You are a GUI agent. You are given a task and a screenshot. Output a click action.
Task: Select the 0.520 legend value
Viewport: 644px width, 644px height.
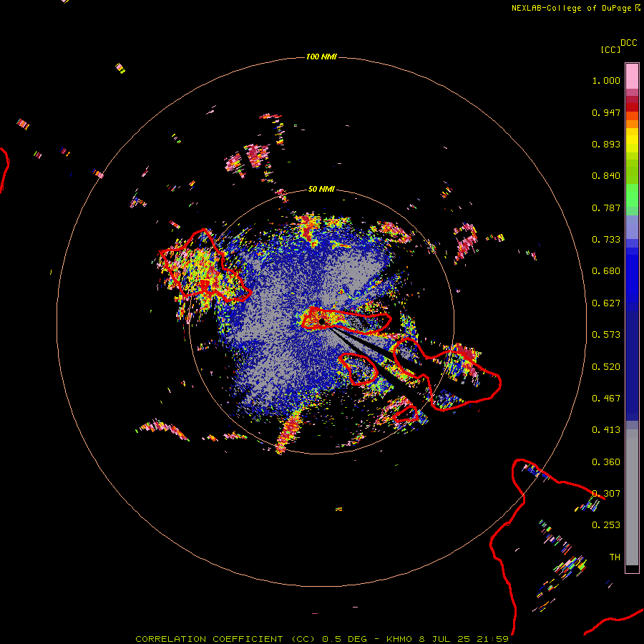pyautogui.click(x=606, y=367)
